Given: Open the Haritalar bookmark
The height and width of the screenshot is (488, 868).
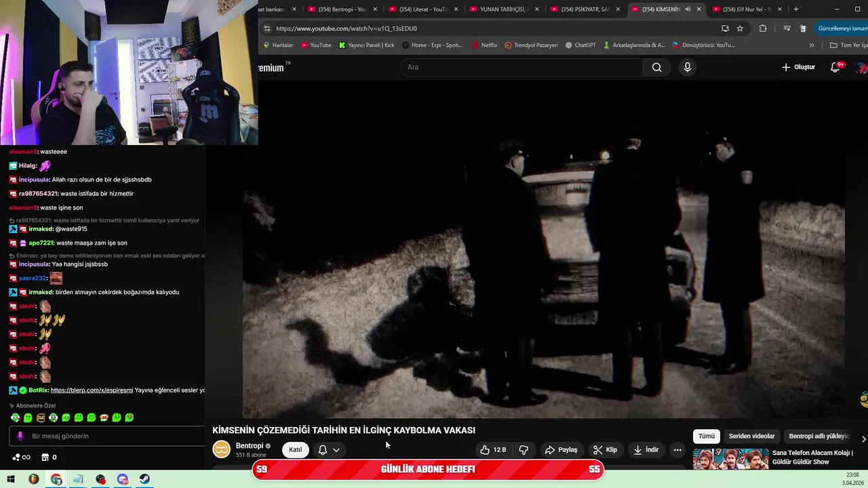Looking at the screenshot, I should point(278,45).
